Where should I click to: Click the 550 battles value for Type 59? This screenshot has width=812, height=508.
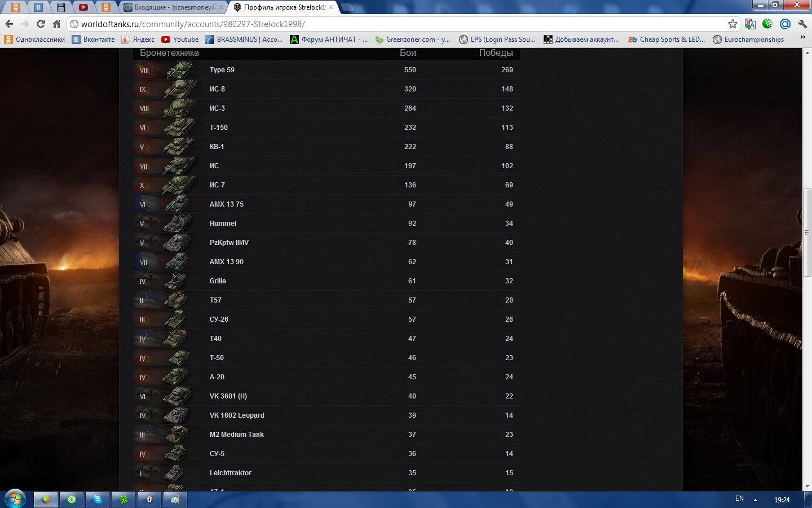[x=410, y=70]
